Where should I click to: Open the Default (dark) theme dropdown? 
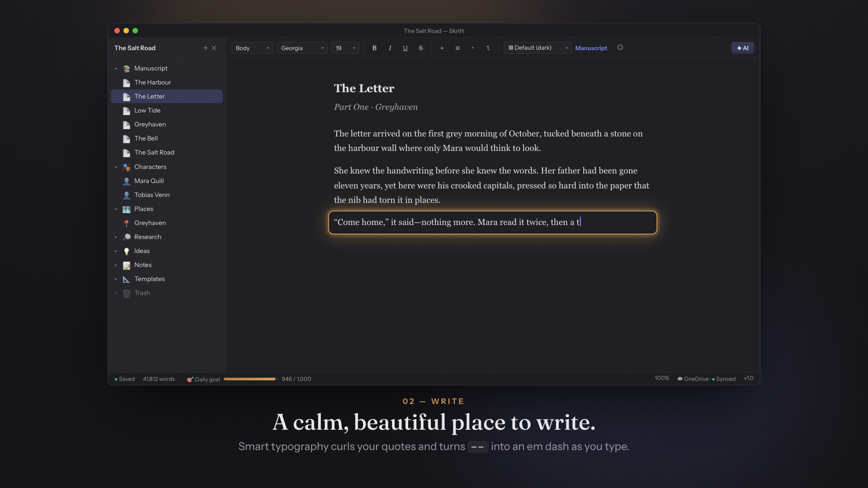click(538, 48)
